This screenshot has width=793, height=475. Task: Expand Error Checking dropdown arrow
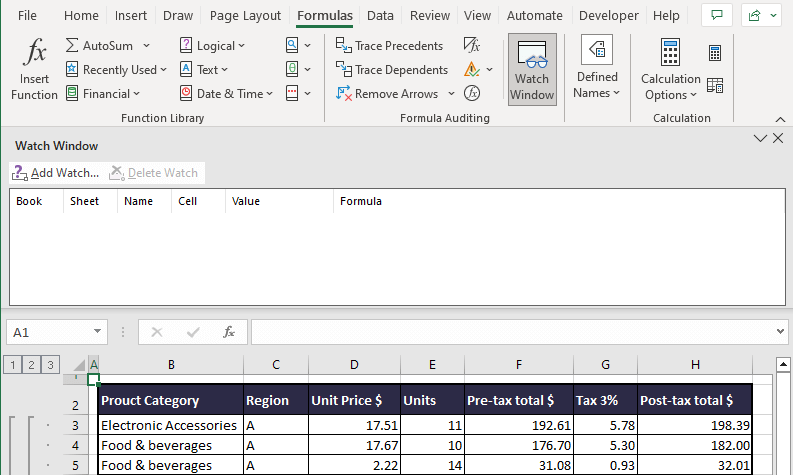[x=490, y=69]
